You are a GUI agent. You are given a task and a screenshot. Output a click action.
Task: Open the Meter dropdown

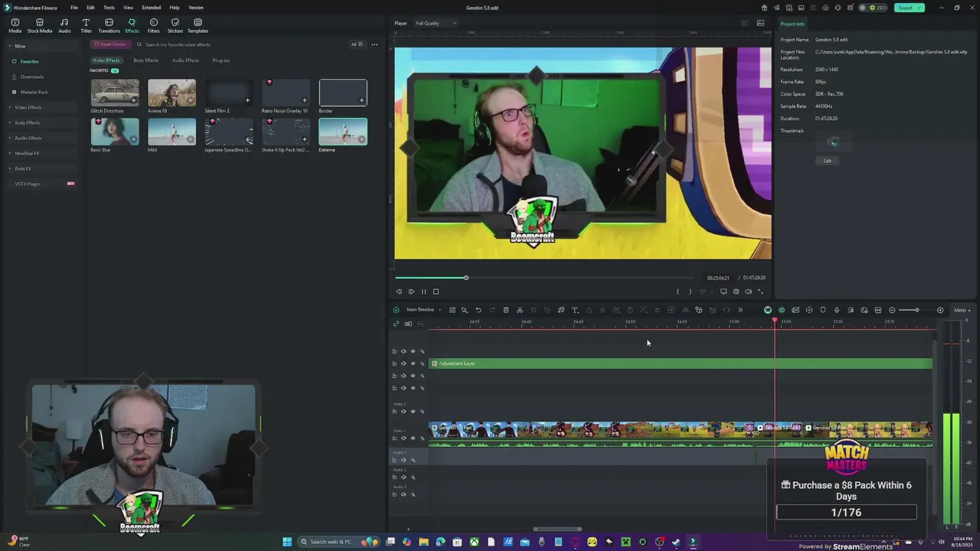coord(962,310)
